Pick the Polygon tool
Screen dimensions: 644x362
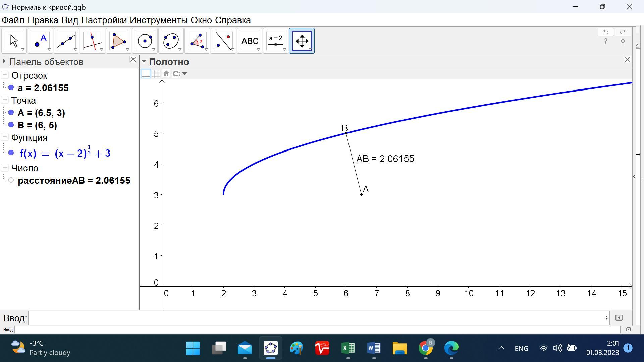[119, 41]
